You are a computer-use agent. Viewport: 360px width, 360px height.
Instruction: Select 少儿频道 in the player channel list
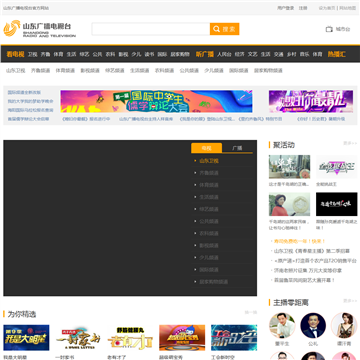[x=209, y=258]
